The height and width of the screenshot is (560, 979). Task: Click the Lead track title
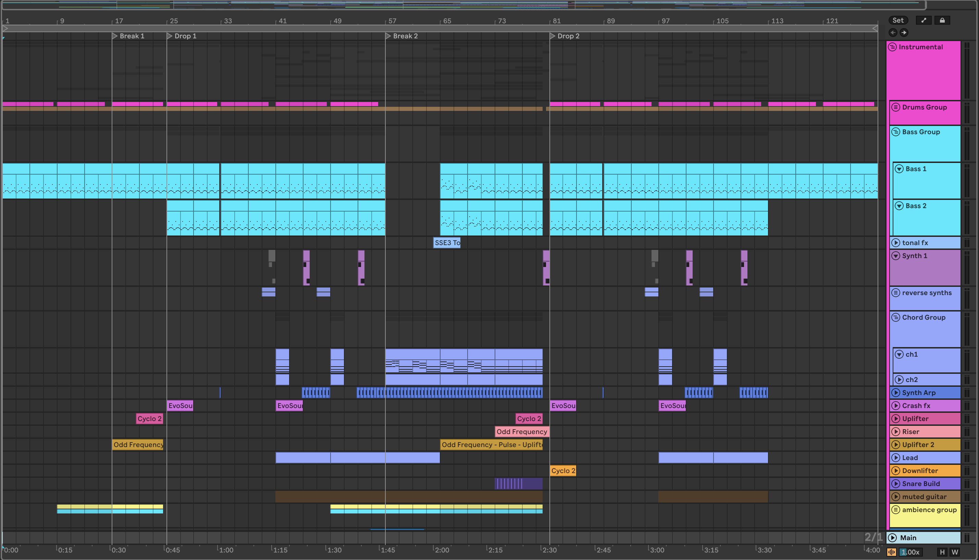click(x=910, y=458)
